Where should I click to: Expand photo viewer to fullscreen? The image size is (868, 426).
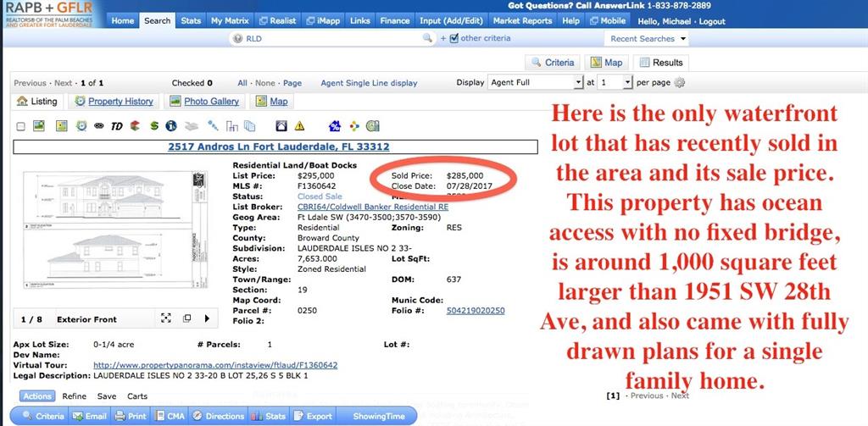[x=167, y=319]
